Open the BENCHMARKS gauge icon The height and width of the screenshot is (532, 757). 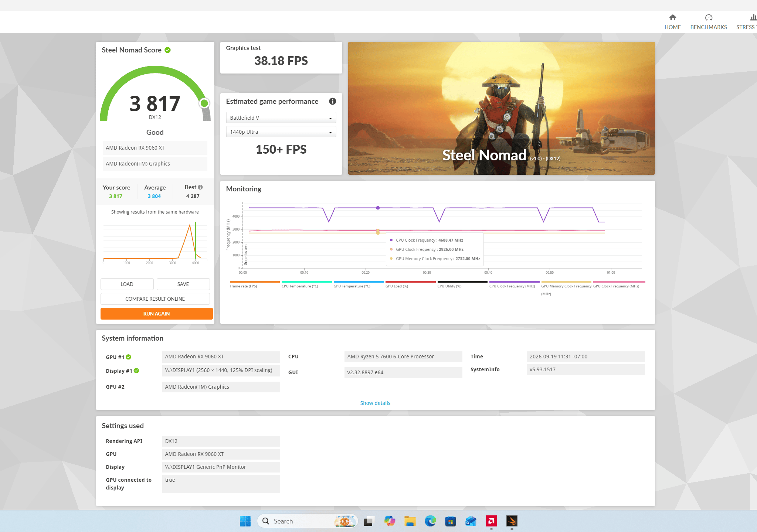pos(708,17)
